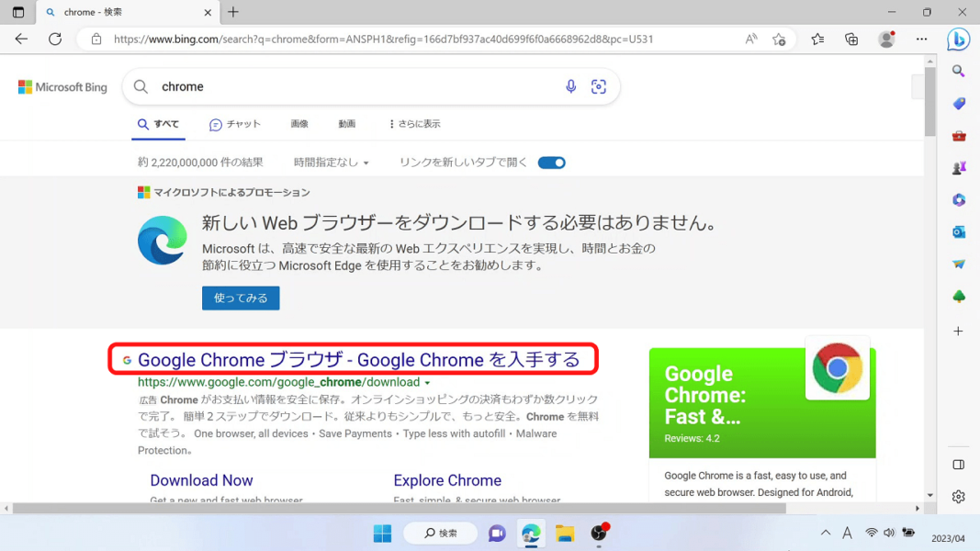This screenshot has width=980, height=551.
Task: Expand the URL chevron under the Chrome result
Action: 427,381
